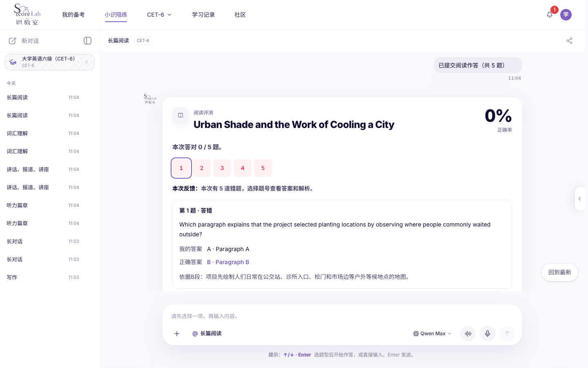Click the 回到最新 button
Screen dimensions: 588x368
560,272
